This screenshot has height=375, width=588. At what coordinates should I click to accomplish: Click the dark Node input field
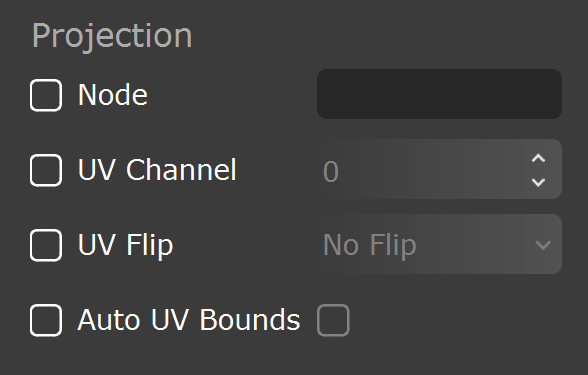pos(439,94)
